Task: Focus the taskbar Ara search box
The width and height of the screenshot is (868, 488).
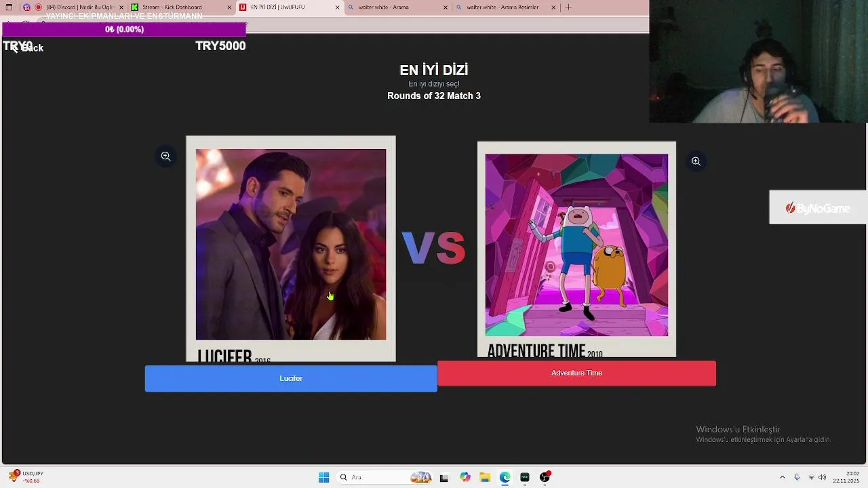Action: pyautogui.click(x=384, y=477)
